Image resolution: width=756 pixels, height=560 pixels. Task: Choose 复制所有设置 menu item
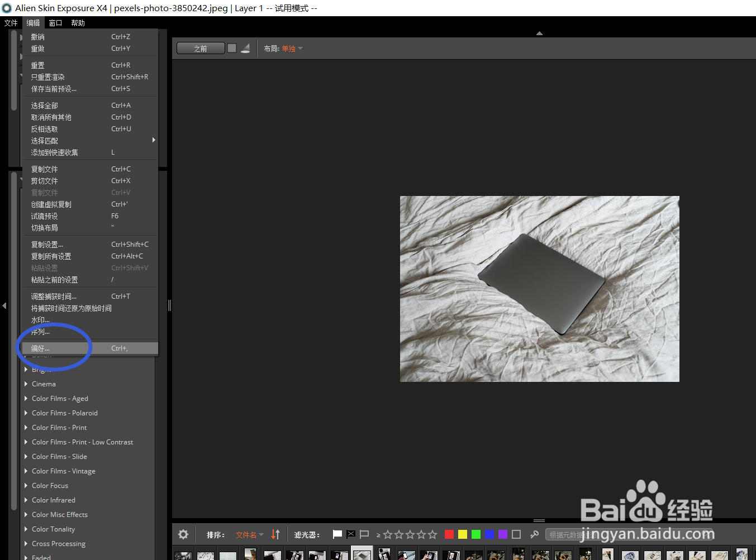(x=90, y=256)
